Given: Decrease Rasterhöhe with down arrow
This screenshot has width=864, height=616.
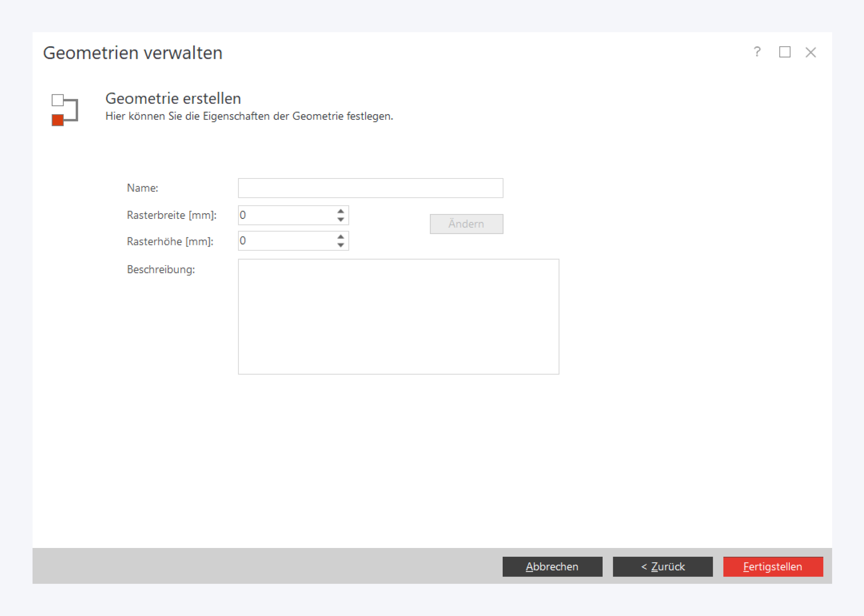Looking at the screenshot, I should click(x=340, y=245).
